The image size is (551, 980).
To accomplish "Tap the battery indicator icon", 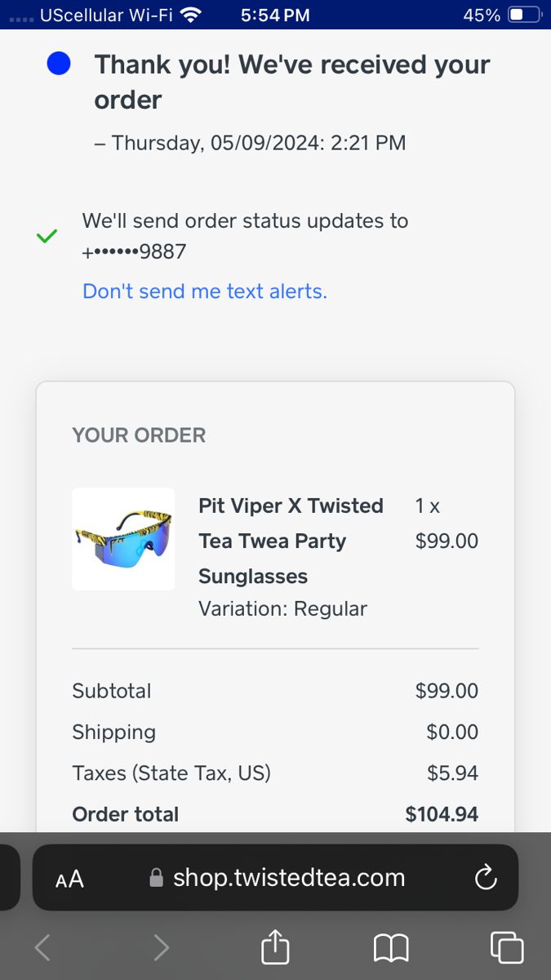I will click(525, 15).
